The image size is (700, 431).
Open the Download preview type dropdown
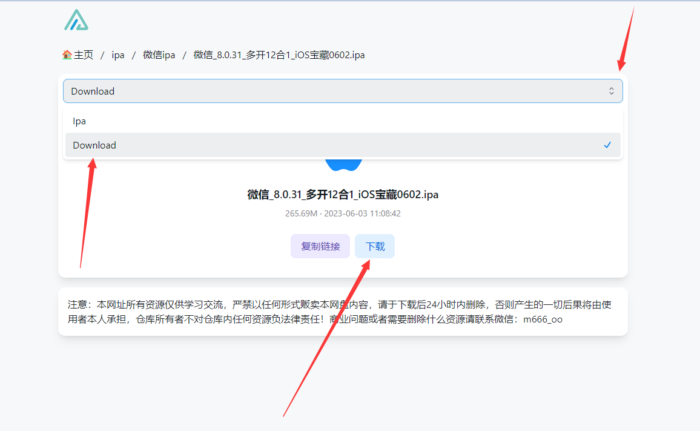343,91
